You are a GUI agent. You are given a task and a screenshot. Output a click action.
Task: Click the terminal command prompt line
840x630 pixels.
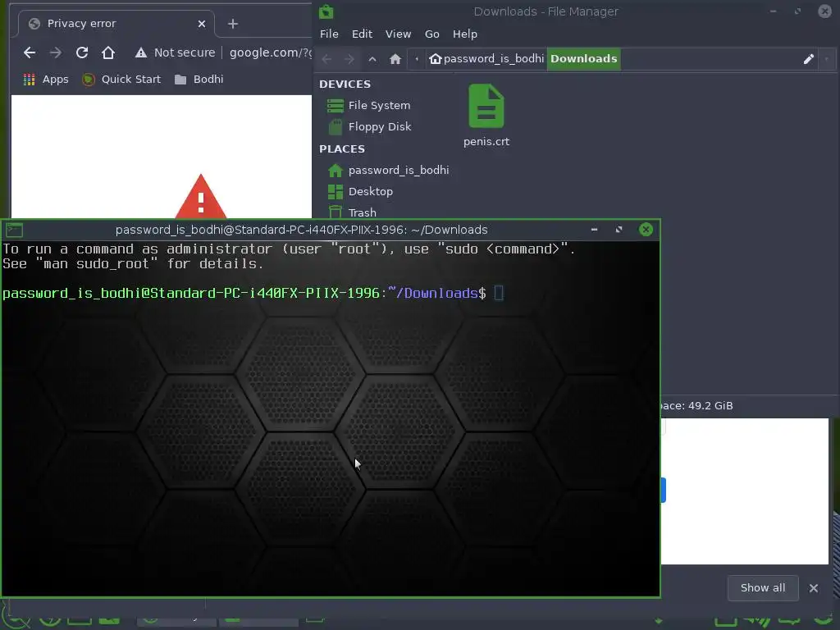coord(253,293)
